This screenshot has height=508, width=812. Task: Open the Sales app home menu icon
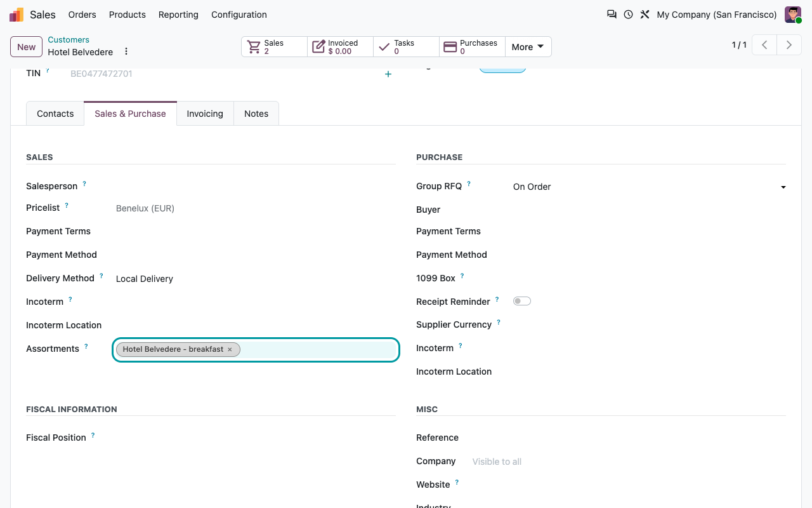click(16, 15)
